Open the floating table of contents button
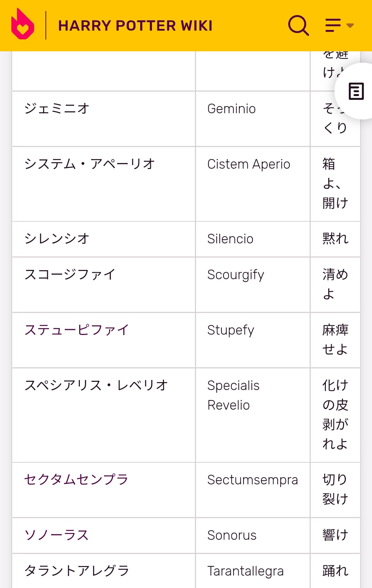Viewport: 372px width, 588px height. (x=356, y=91)
